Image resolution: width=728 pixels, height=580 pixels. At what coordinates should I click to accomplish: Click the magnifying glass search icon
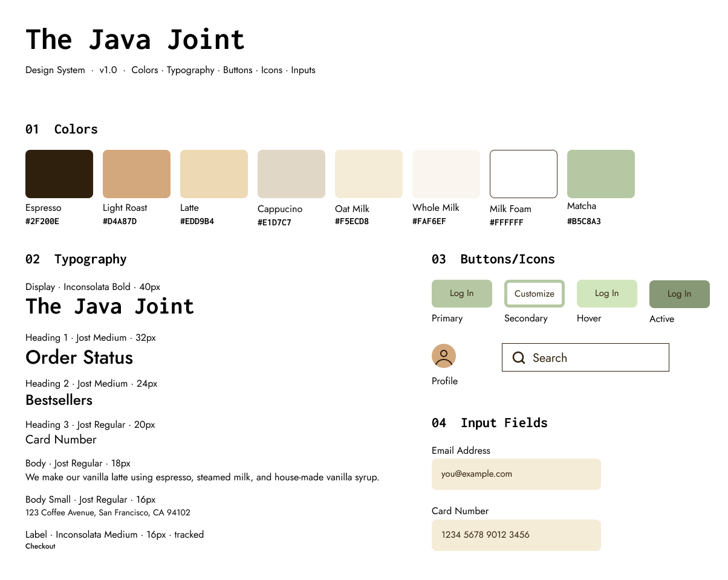(x=518, y=358)
